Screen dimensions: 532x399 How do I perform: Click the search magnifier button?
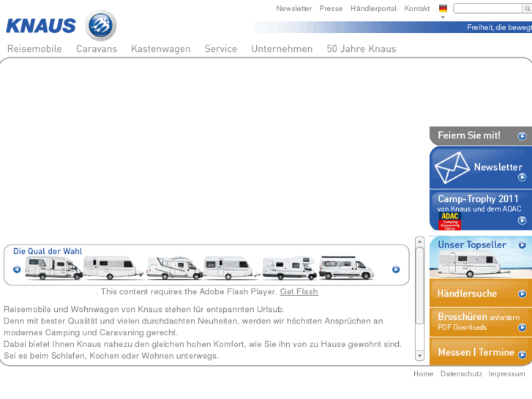click(527, 9)
